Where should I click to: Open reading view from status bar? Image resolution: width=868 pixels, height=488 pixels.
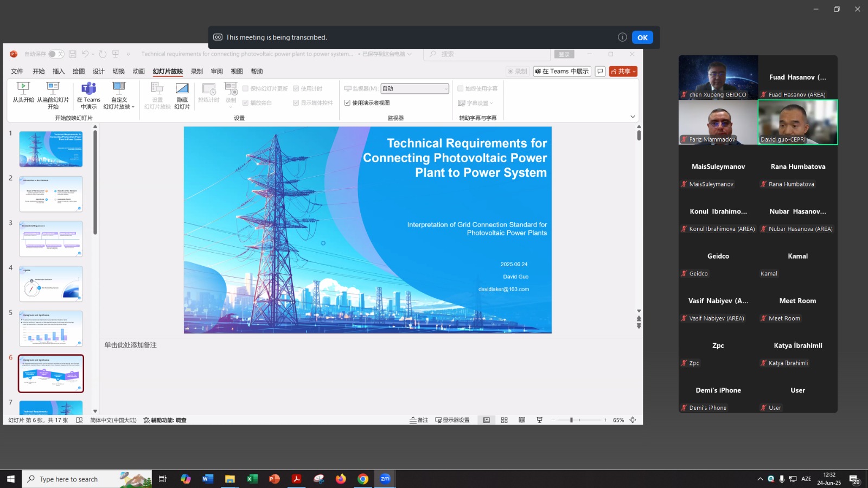[522, 420]
